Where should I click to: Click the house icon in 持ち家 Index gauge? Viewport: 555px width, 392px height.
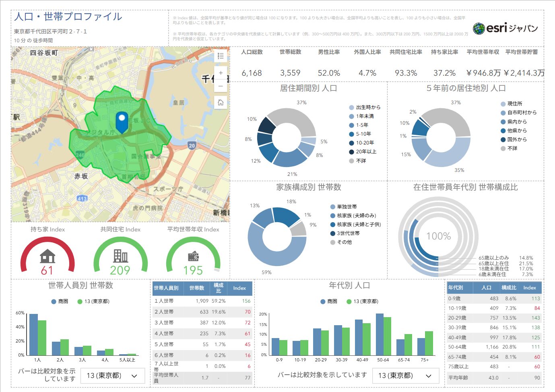pos(47,256)
